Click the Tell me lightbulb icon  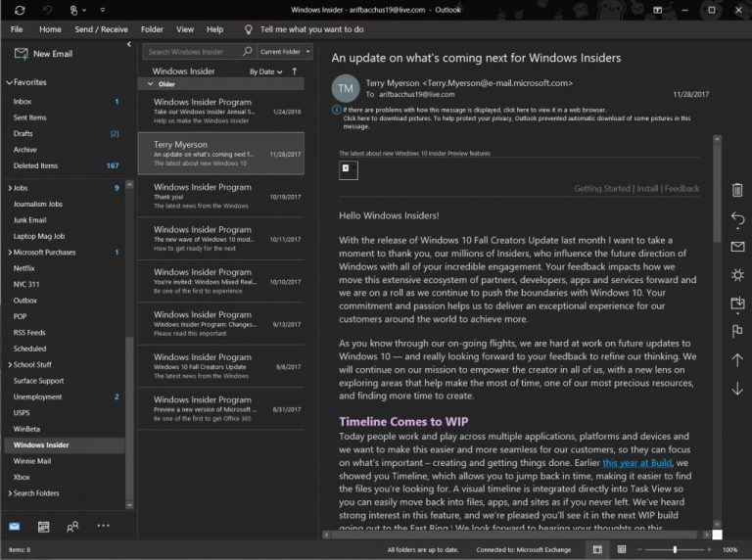click(248, 29)
